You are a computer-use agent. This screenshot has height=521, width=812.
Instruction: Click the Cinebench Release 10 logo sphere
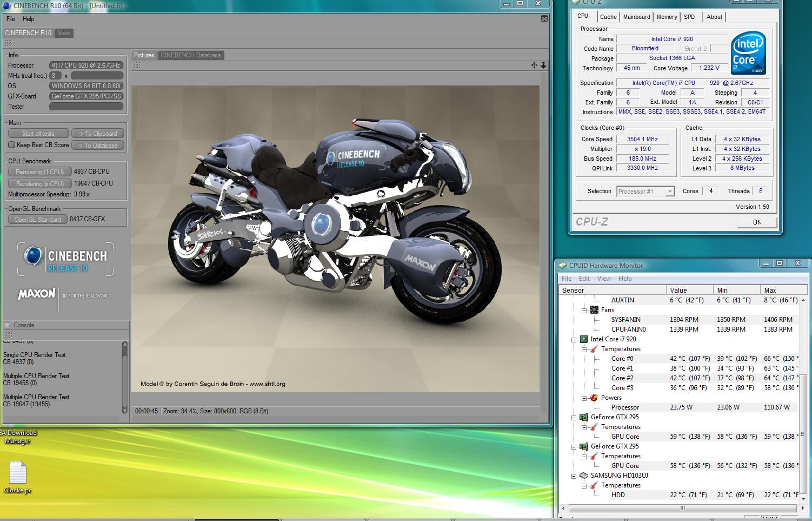click(x=34, y=256)
